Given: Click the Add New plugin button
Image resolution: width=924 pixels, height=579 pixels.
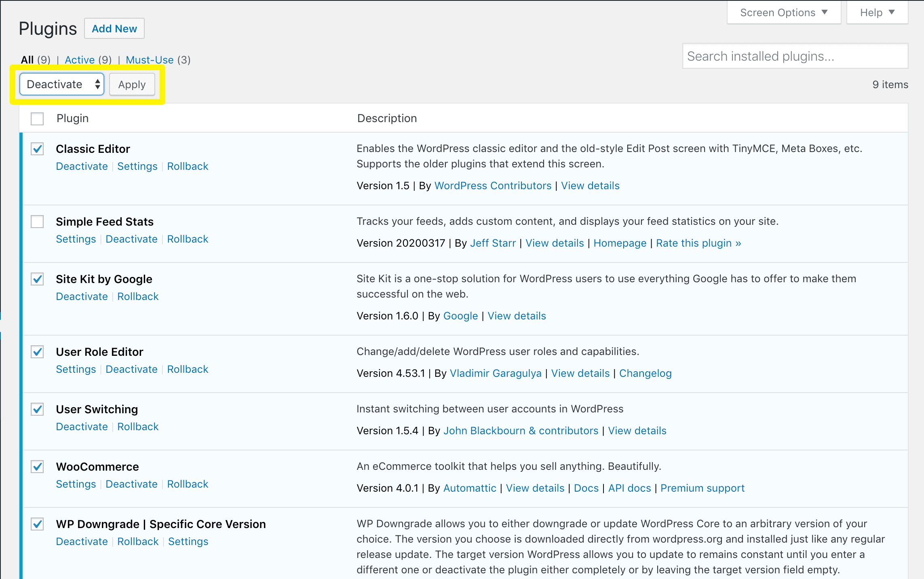Looking at the screenshot, I should tap(114, 28).
